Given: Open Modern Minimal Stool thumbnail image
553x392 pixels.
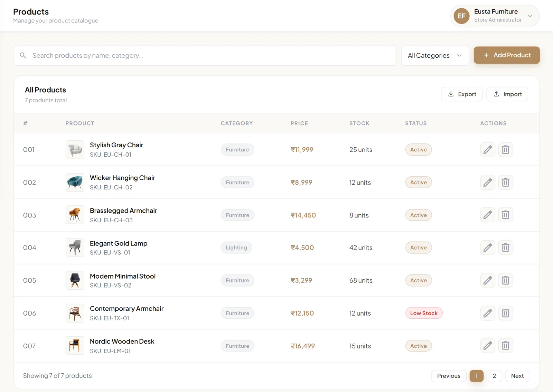Looking at the screenshot, I should 75,280.
